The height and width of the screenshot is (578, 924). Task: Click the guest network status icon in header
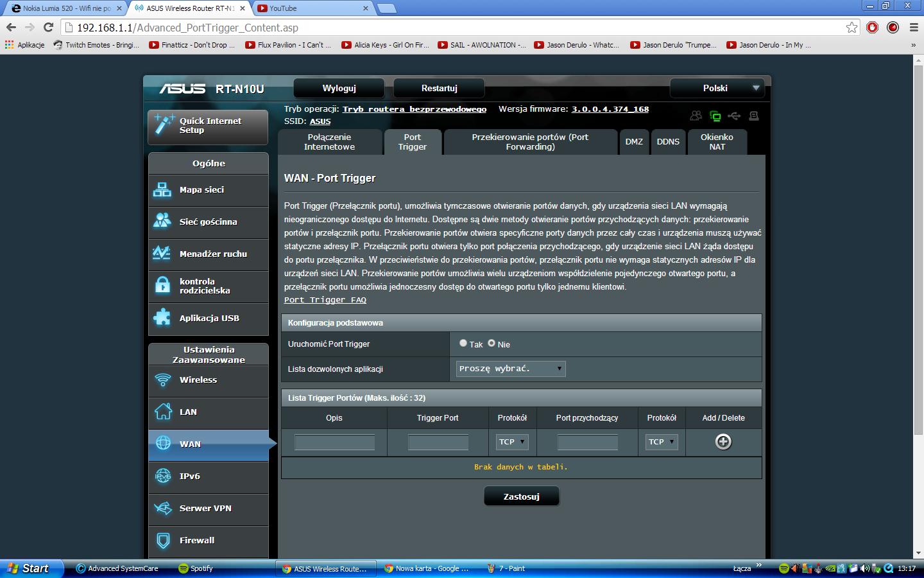pos(696,116)
